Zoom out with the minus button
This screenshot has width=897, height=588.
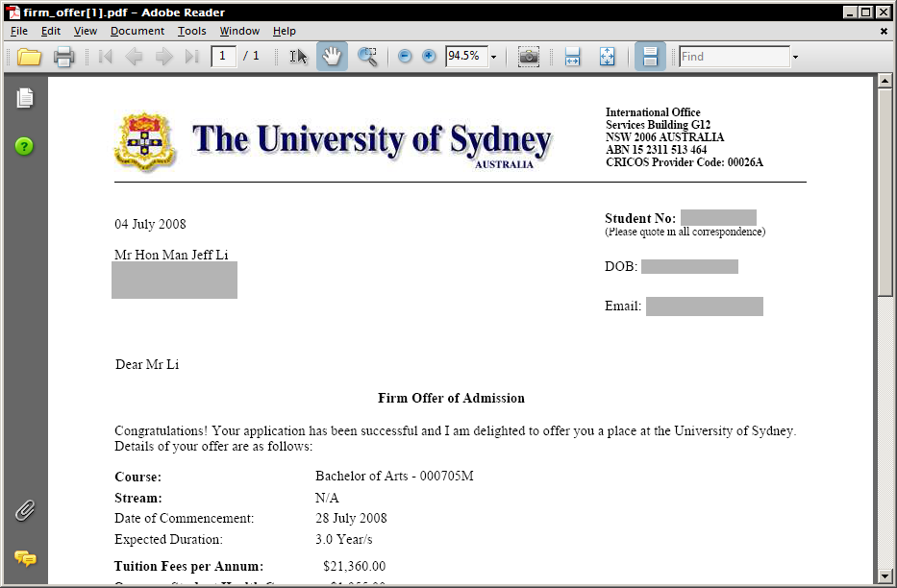tap(405, 57)
